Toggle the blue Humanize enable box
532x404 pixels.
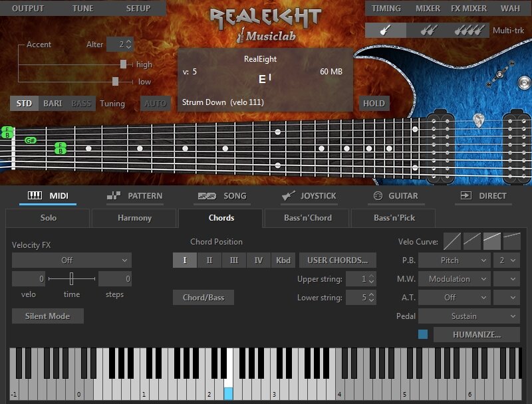(423, 334)
